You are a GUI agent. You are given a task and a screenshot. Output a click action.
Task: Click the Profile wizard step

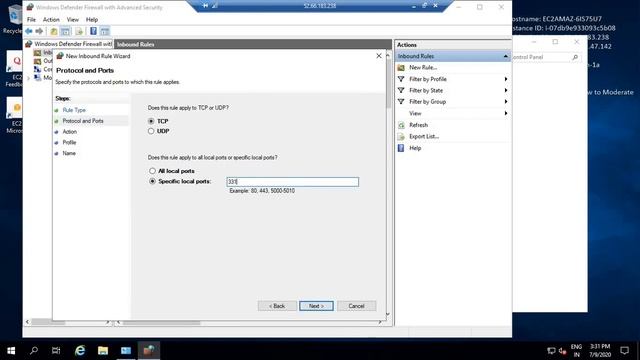[x=69, y=142]
